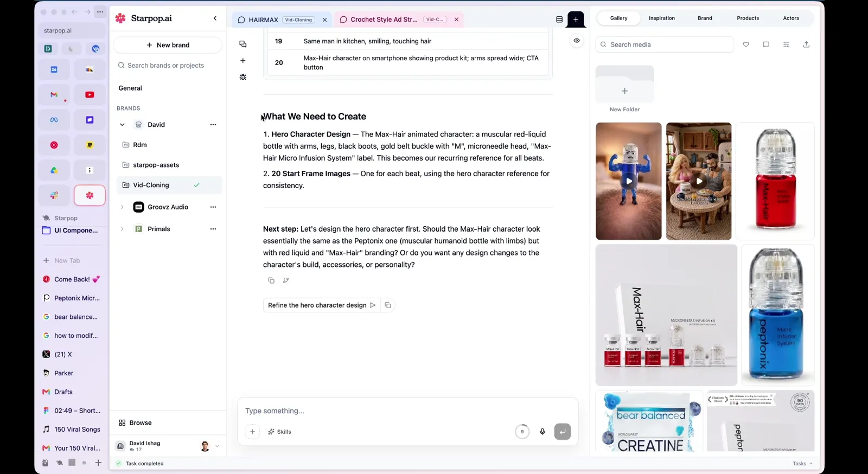
Task: Open chat history conversations icon
Action: (243, 44)
